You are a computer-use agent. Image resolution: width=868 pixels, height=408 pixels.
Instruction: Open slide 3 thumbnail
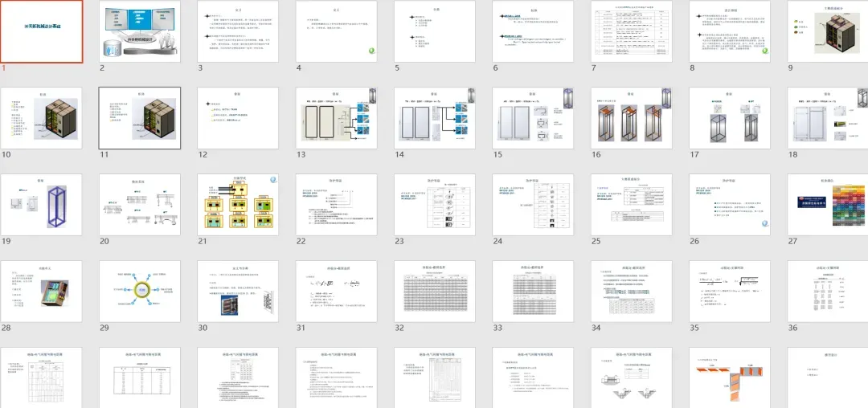(238, 31)
